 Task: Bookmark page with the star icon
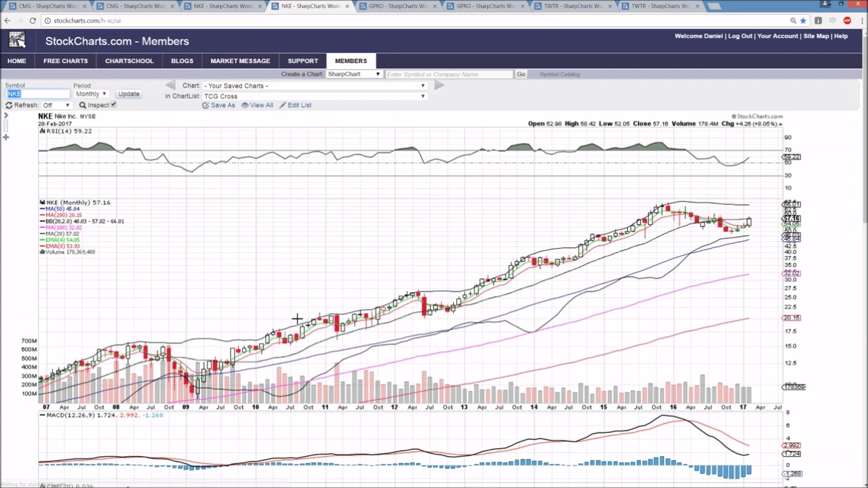coord(804,20)
